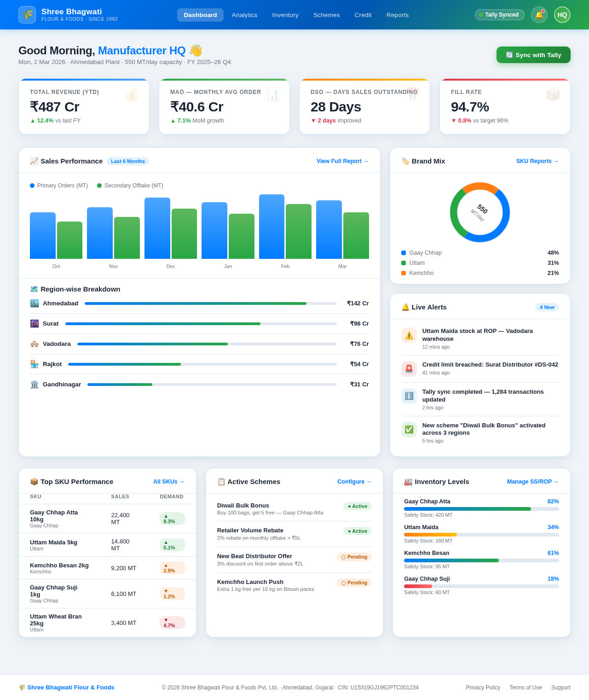Open Manage SS/ROP from Inventory Levels
The width and height of the screenshot is (589, 700).
[x=532, y=482]
